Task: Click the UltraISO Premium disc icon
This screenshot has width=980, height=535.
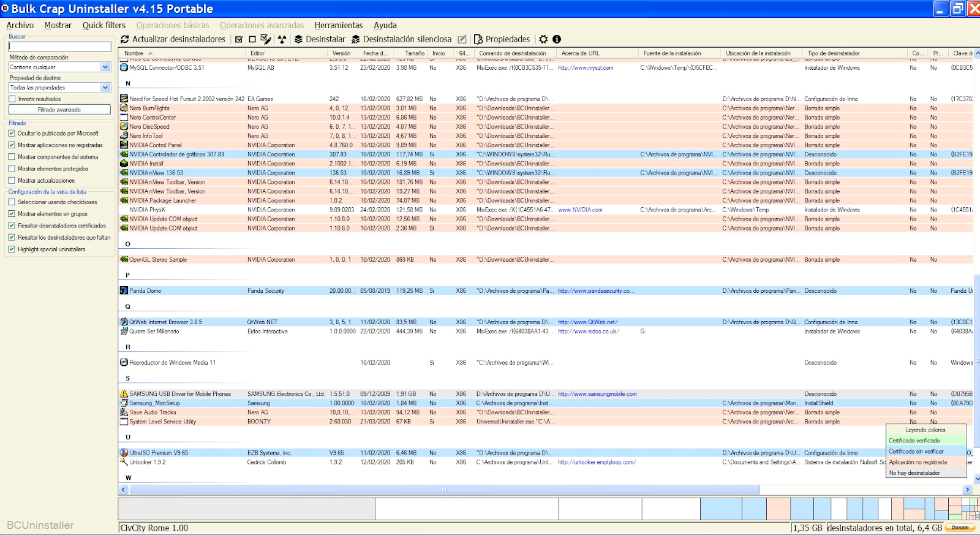Action: click(124, 453)
